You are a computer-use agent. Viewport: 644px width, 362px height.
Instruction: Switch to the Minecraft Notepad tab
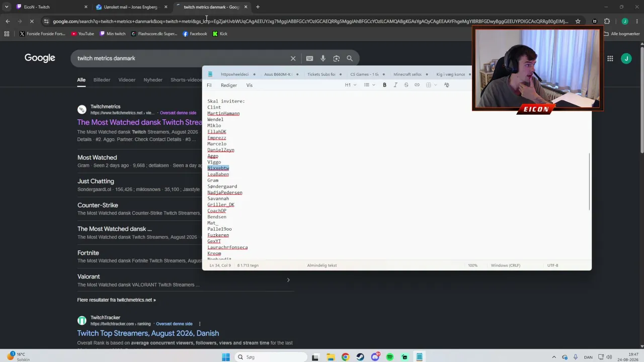pyautogui.click(x=408, y=74)
